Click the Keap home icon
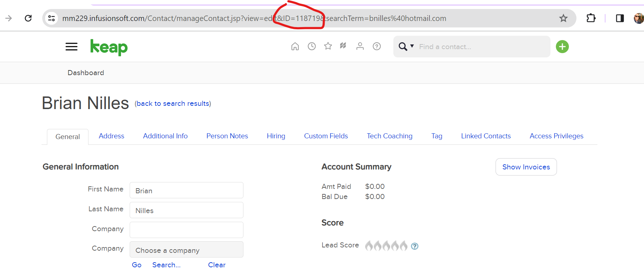Viewport: 644px width, 268px height. (295, 46)
